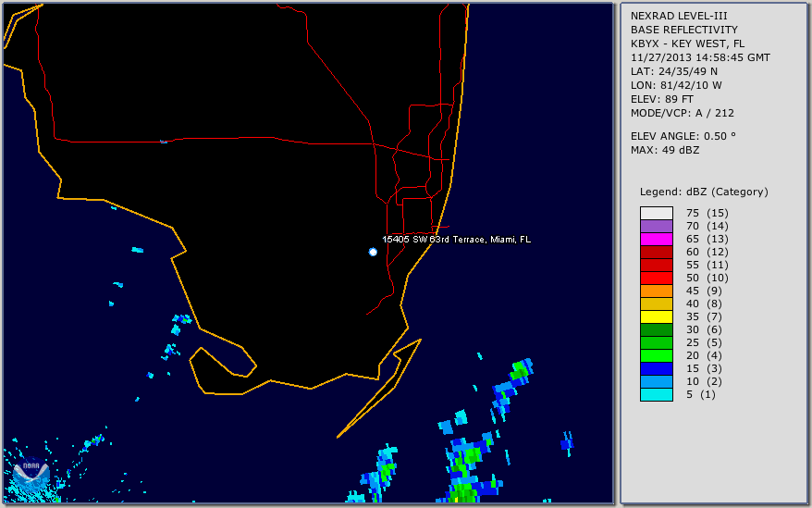Click the 'LAT: 24/35/49 N' text
Image resolution: width=812 pixels, height=508 pixels.
[x=673, y=71]
